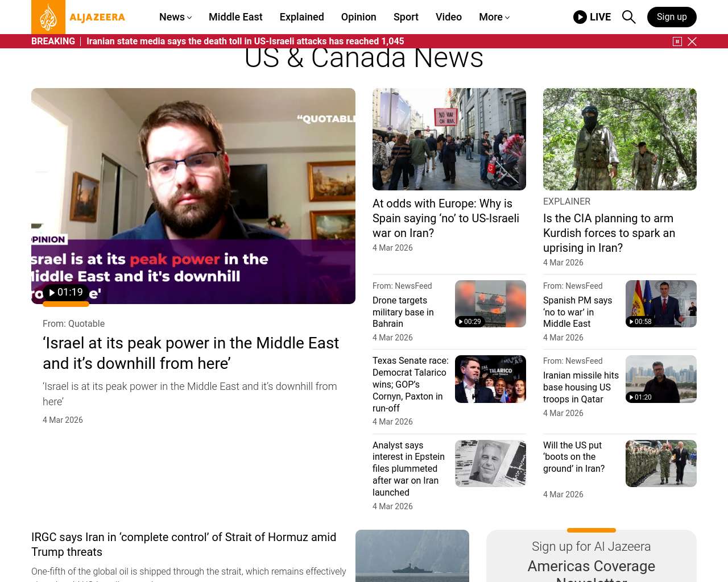Open the Spain saying no to war article
The height and width of the screenshot is (582, 728).
click(x=446, y=218)
